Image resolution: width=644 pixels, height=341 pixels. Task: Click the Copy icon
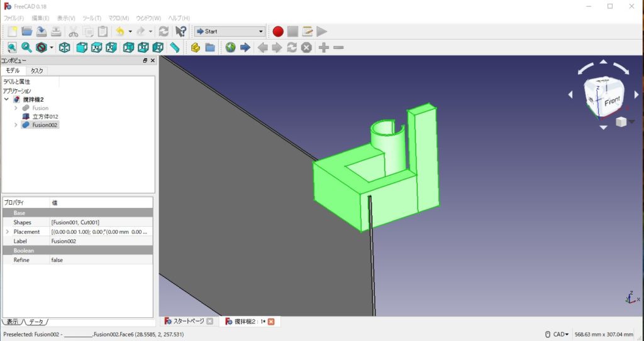click(x=88, y=31)
